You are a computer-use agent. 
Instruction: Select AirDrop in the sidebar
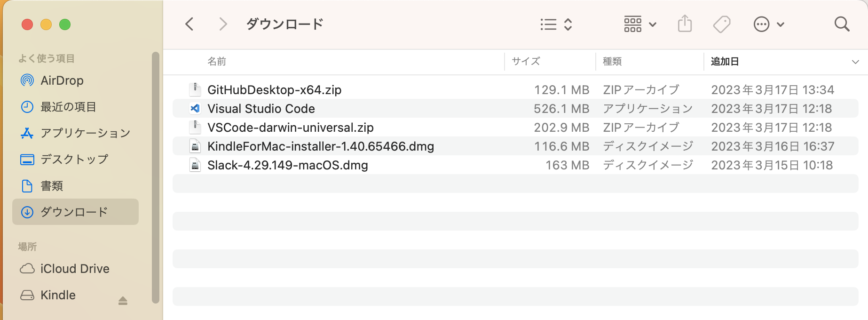75,80
